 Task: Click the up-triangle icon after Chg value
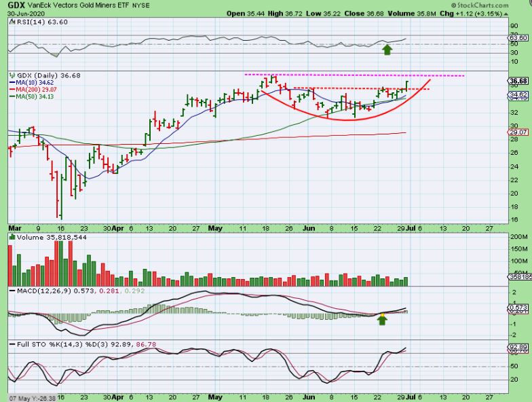506,14
